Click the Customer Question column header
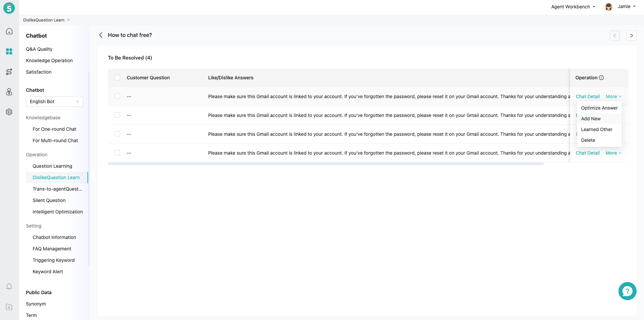The width and height of the screenshot is (644, 320). (148, 78)
